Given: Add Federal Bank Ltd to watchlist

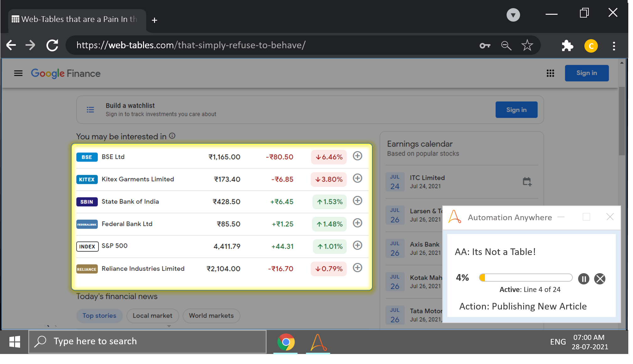Looking at the screenshot, I should (357, 223).
